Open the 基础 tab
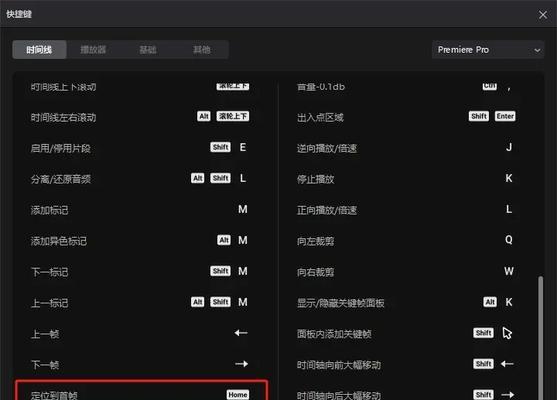 [x=147, y=50]
